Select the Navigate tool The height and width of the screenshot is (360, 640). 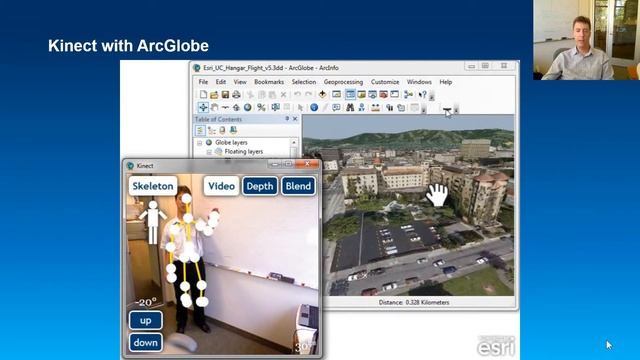[x=203, y=107]
